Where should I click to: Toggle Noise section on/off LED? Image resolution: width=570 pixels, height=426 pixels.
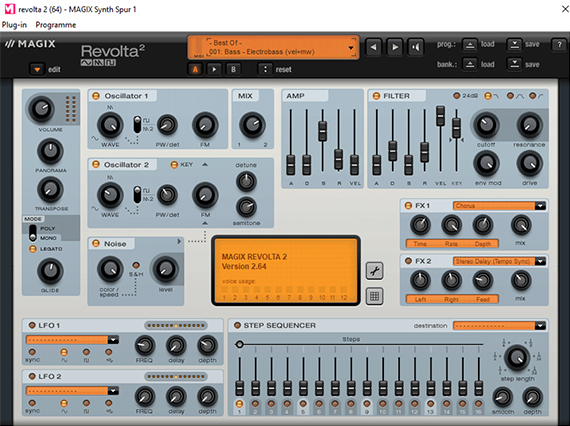96,244
